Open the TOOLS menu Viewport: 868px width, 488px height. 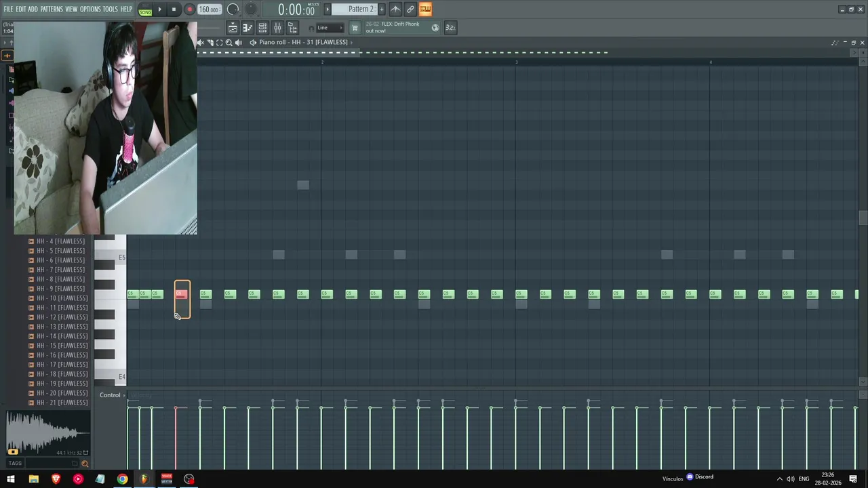click(x=111, y=9)
